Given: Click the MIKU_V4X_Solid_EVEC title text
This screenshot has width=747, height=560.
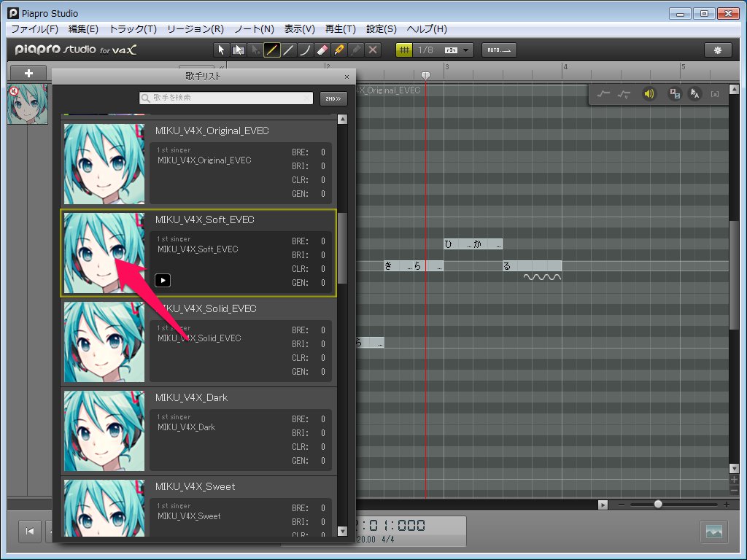Looking at the screenshot, I should coord(206,308).
